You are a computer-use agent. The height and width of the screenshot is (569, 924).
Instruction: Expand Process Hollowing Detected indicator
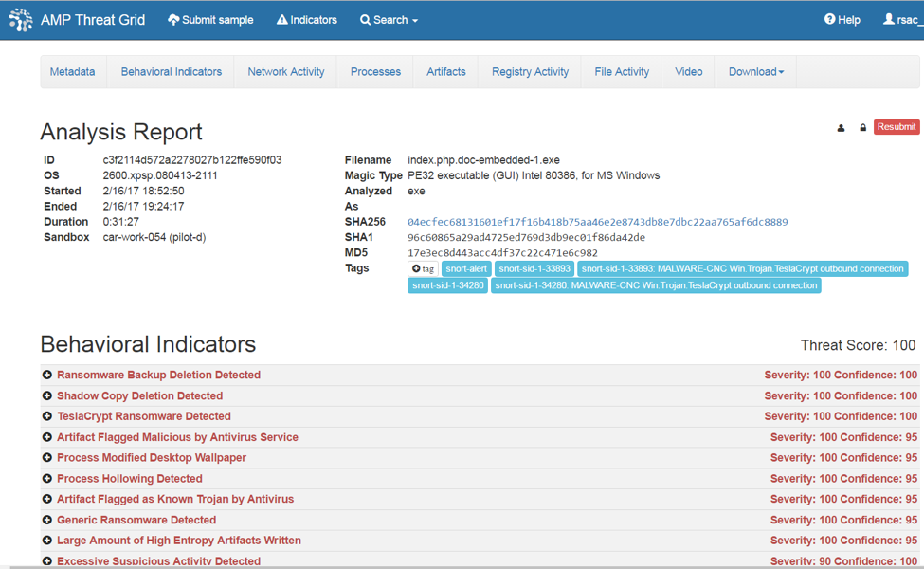click(x=47, y=479)
